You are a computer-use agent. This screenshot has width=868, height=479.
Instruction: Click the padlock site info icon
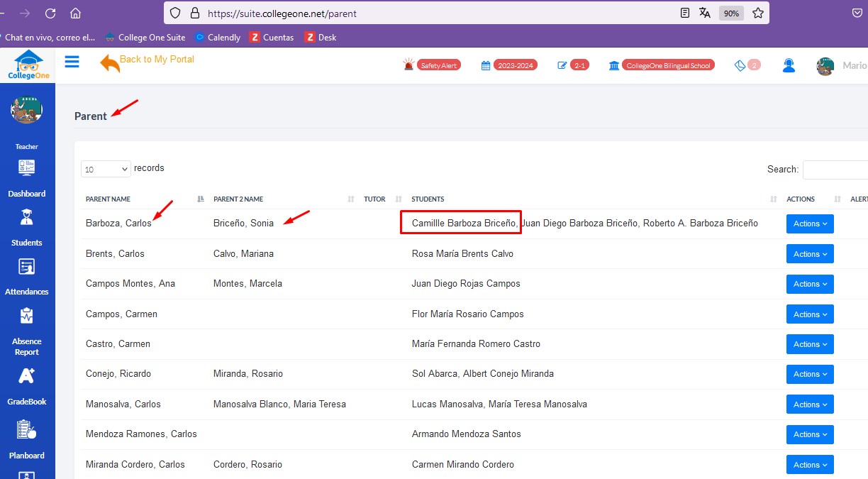(x=195, y=13)
